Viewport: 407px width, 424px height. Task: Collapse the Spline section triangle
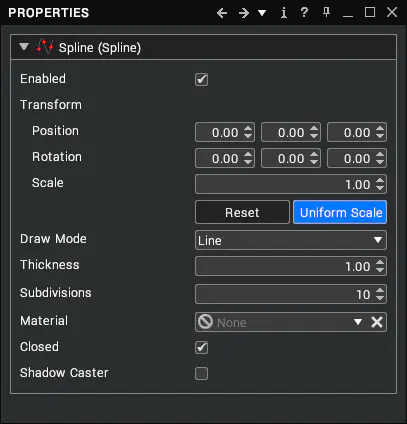pyautogui.click(x=24, y=47)
